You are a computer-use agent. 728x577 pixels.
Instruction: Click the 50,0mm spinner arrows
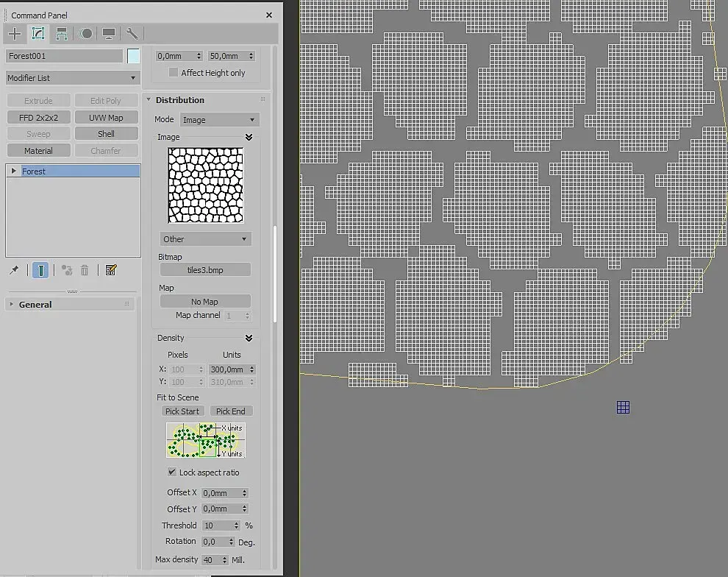(251, 56)
